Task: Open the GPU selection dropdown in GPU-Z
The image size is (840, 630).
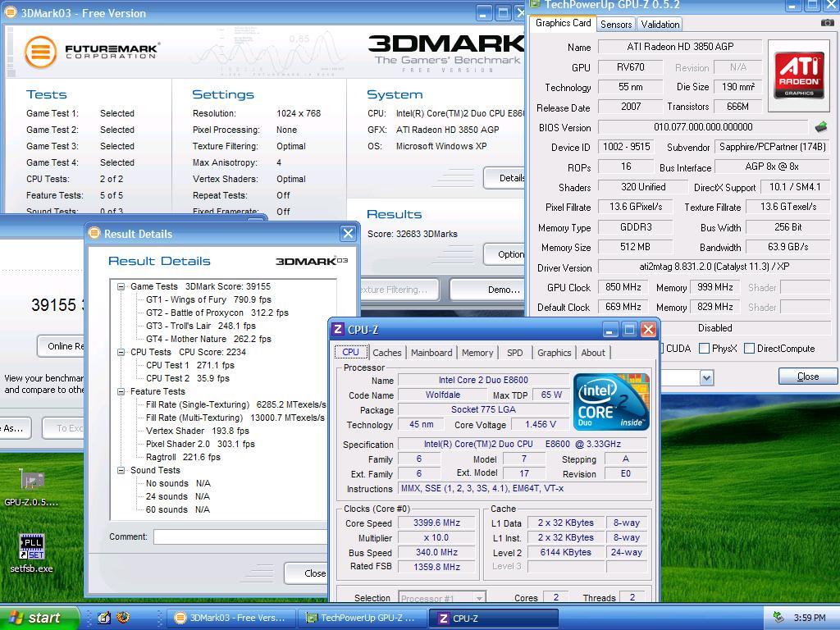Action: (706, 377)
